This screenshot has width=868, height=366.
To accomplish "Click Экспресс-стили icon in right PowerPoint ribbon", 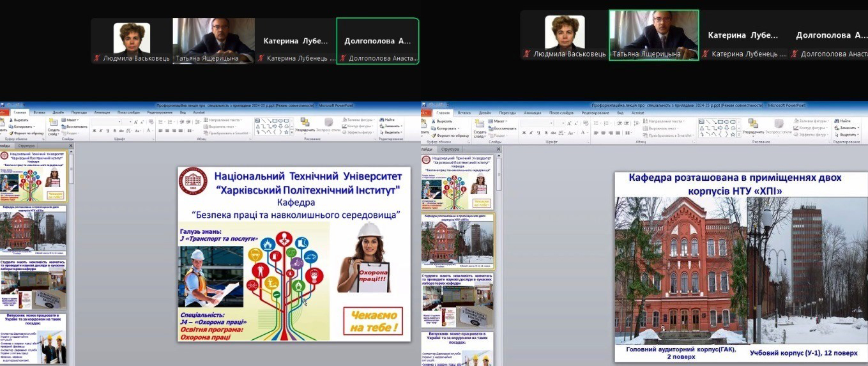I will click(x=779, y=123).
